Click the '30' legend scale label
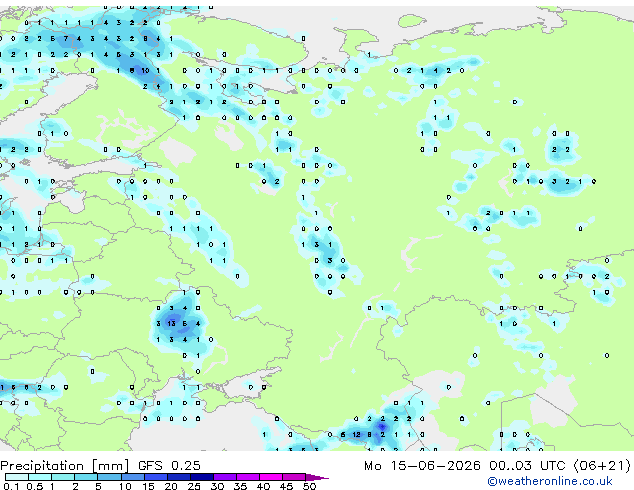This screenshot has width=634, height=490. pyautogui.click(x=217, y=486)
